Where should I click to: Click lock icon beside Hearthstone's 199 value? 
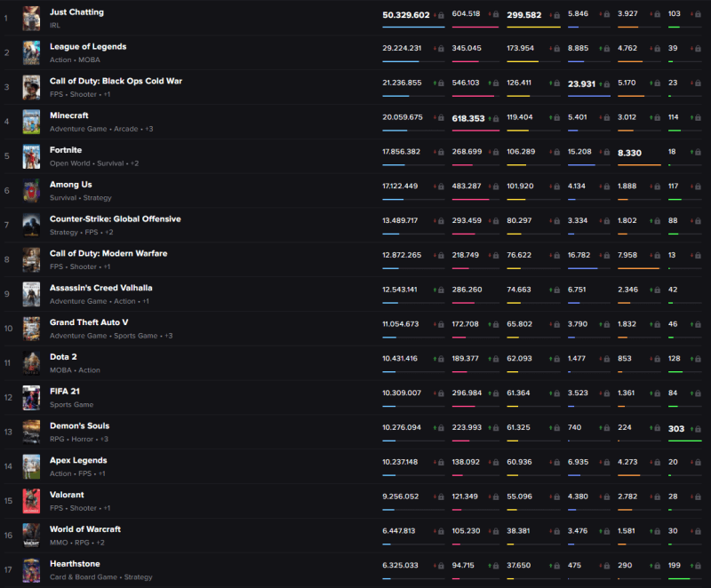tap(699, 566)
